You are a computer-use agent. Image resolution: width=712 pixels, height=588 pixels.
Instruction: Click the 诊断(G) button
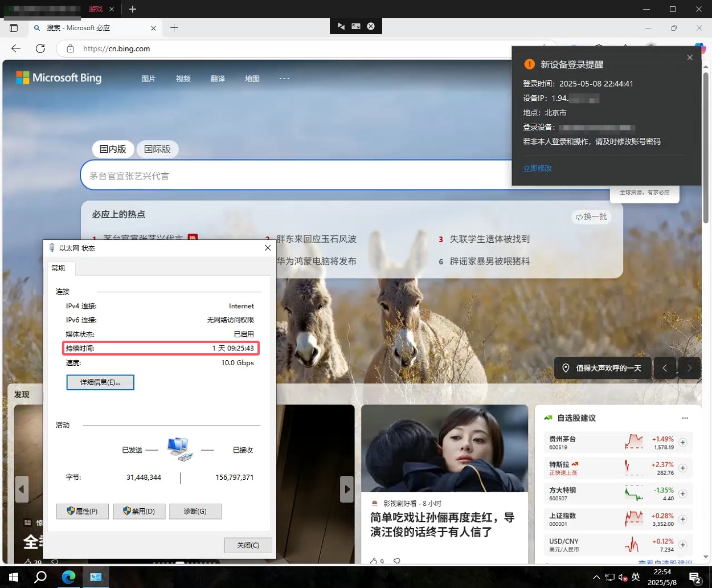[x=195, y=512]
